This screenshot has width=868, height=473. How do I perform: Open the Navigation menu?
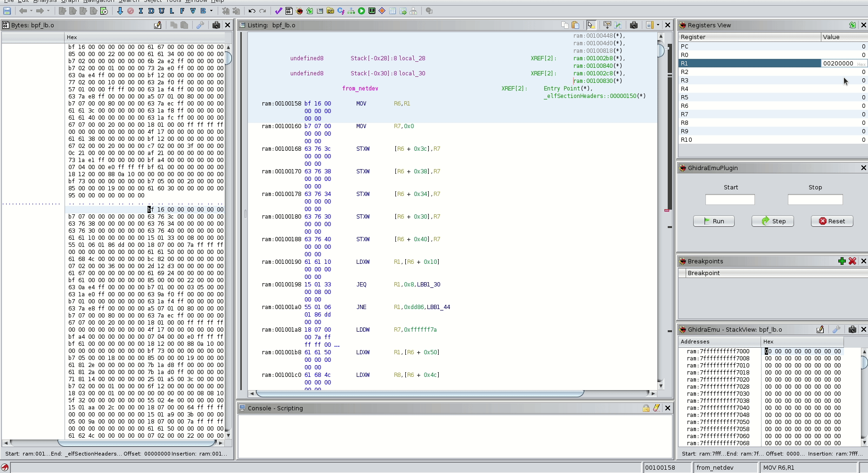coord(99,1)
